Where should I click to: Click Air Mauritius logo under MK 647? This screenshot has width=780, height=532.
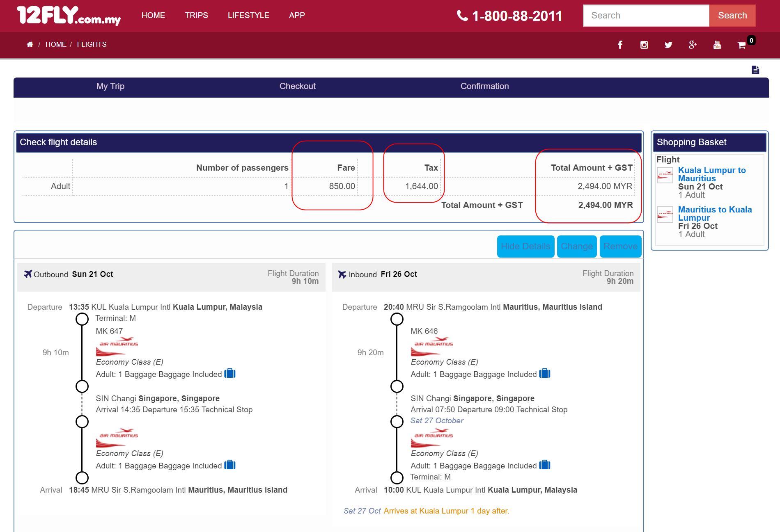coord(117,346)
